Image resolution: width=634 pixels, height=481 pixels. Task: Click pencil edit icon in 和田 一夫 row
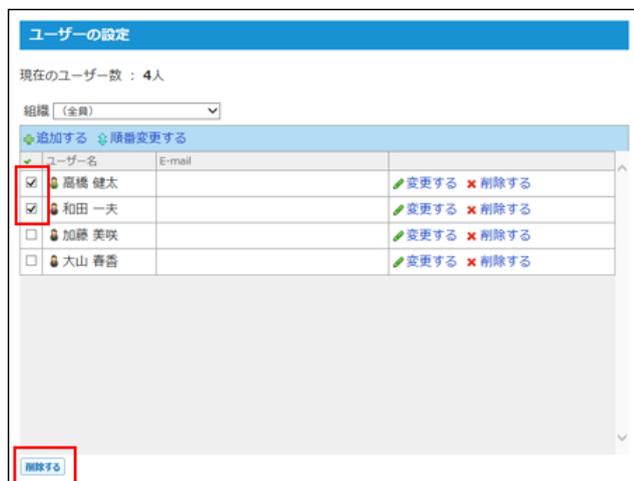[x=398, y=210]
